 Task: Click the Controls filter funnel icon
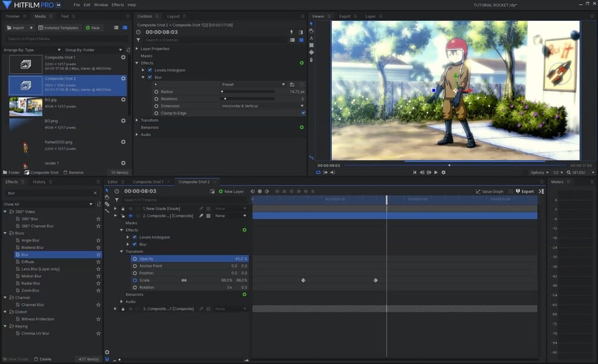point(139,40)
